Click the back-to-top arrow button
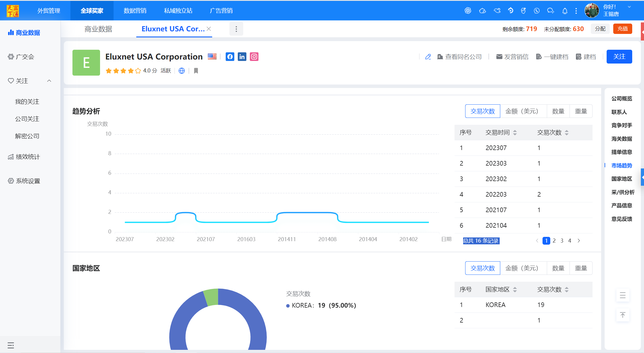Screen dimensions: 644x353 coord(623,315)
